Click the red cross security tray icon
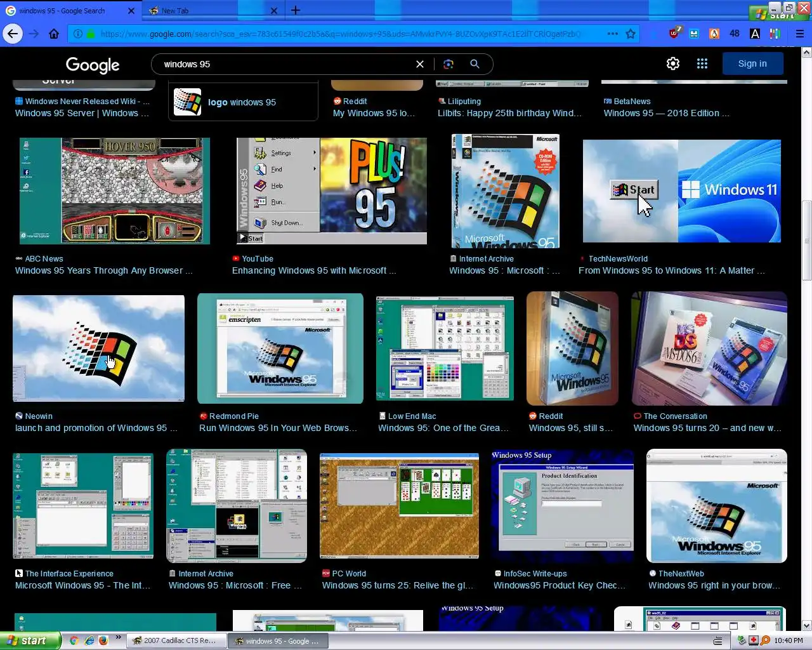Screen dimensions: 812x650 753,640
